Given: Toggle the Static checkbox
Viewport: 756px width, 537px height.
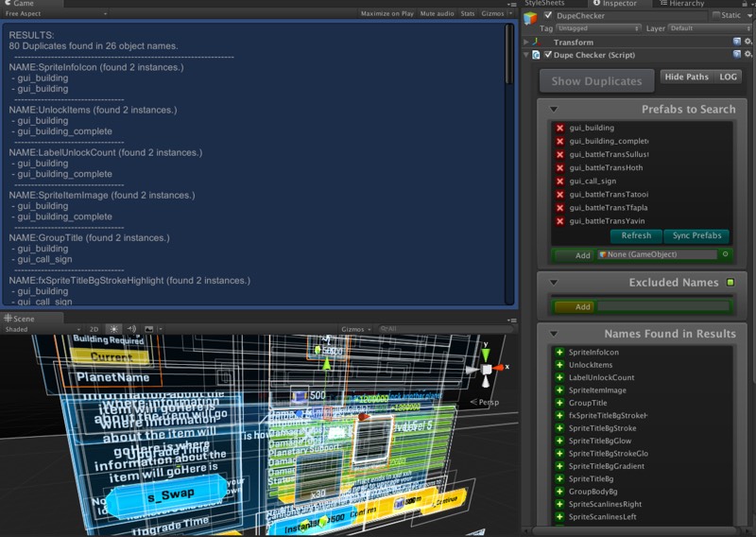Looking at the screenshot, I should 717,16.
